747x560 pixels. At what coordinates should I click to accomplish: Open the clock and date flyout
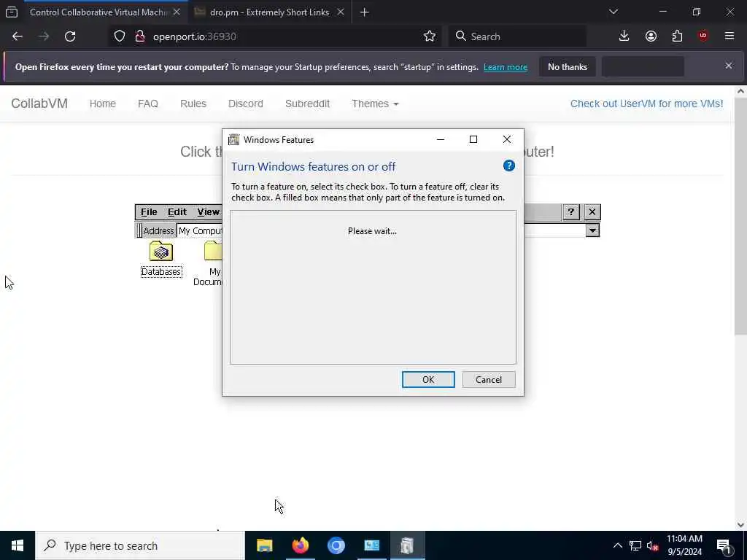pos(684,545)
